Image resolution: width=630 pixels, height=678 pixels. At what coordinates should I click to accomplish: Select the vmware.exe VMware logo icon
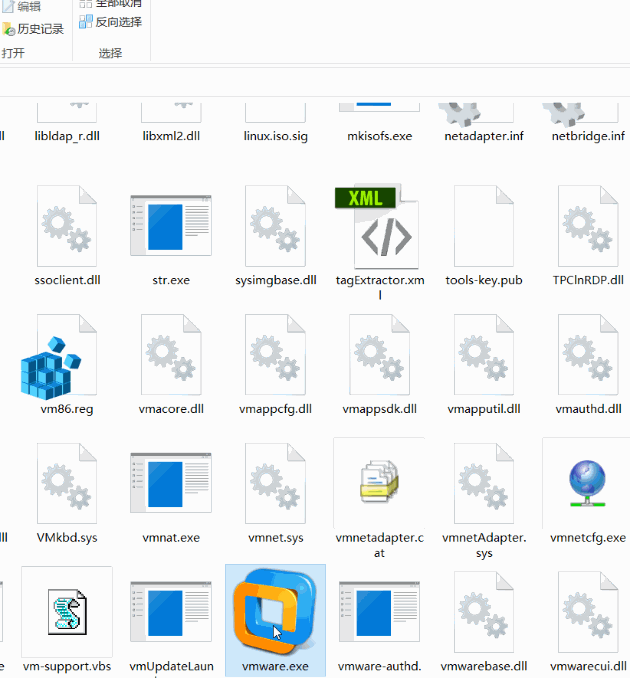coord(275,611)
